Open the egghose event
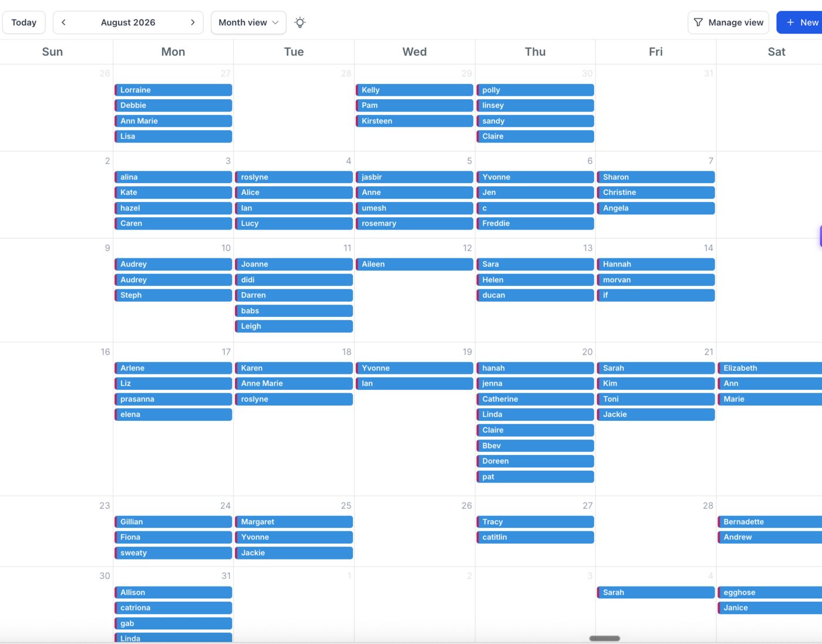 click(x=770, y=592)
